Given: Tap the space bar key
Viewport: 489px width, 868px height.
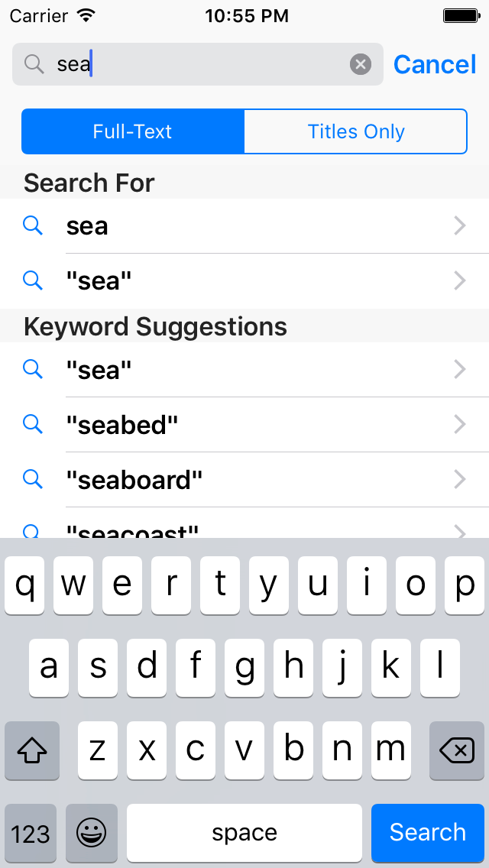Looking at the screenshot, I should pos(244,832).
